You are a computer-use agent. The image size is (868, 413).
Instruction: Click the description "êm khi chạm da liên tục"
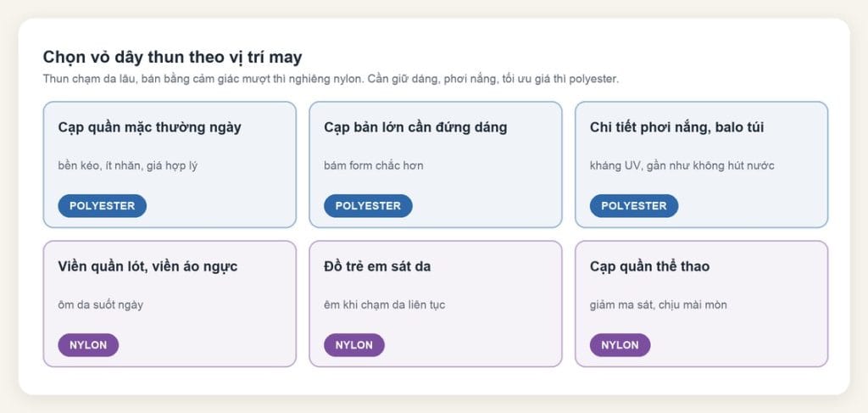tap(384, 305)
